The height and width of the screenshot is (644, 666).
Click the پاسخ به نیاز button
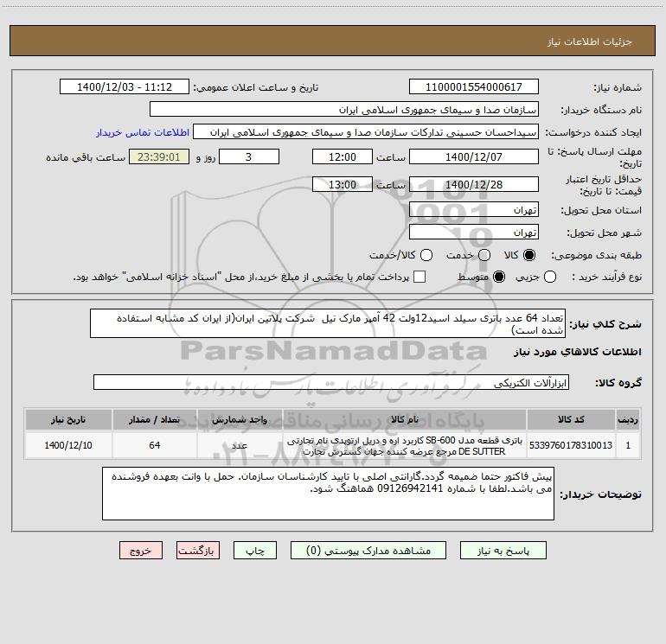point(503,550)
